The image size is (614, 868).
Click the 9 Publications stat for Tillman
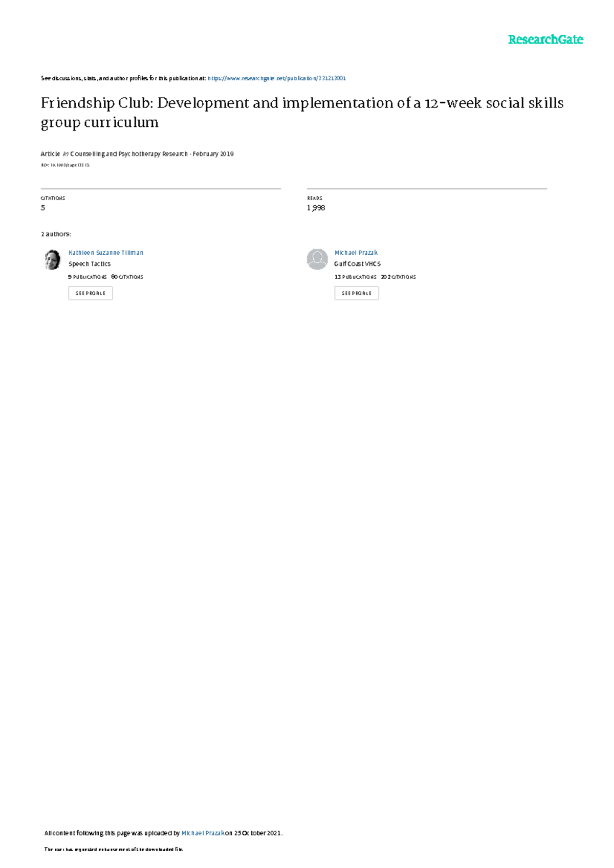pos(87,277)
